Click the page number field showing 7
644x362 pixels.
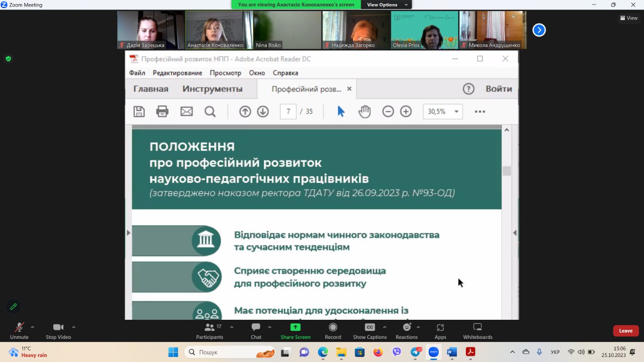(288, 112)
